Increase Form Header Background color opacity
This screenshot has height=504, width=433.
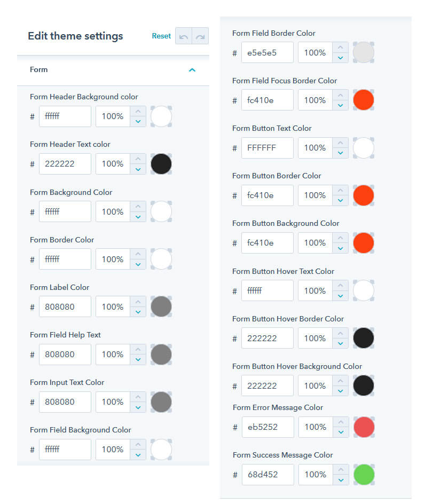point(138,111)
